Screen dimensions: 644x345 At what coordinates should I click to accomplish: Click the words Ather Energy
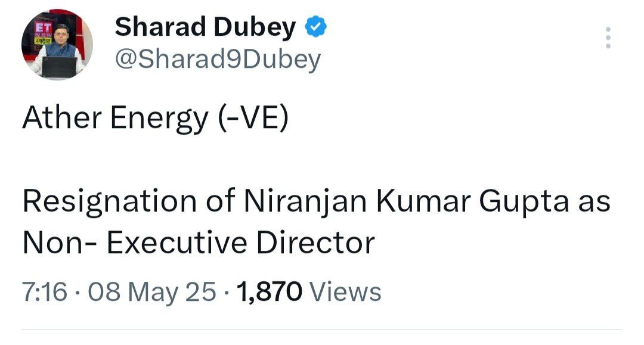(x=113, y=120)
